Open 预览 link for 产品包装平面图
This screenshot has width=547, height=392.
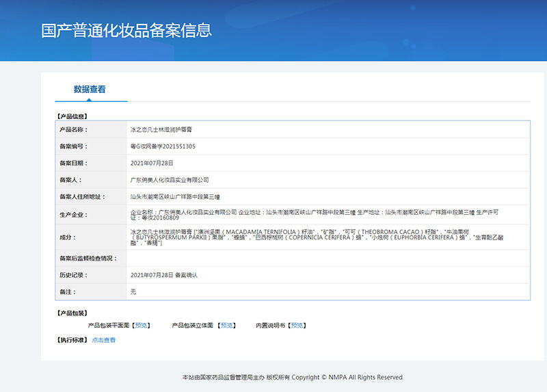pos(141,325)
